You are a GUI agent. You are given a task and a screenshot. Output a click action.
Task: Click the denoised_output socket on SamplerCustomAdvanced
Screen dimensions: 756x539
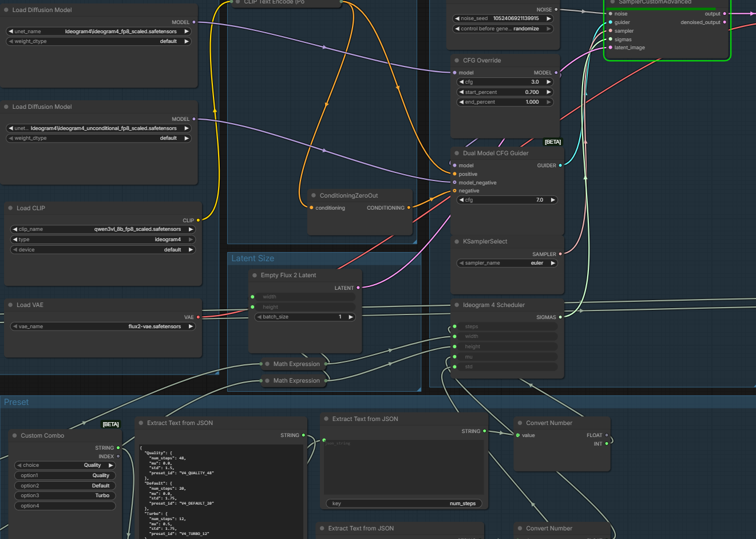point(725,22)
